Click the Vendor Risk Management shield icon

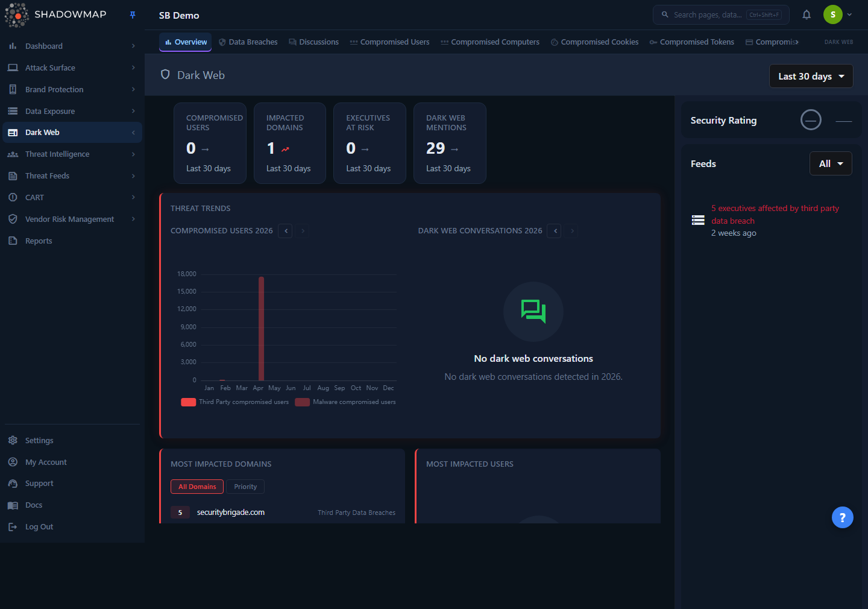(x=13, y=219)
